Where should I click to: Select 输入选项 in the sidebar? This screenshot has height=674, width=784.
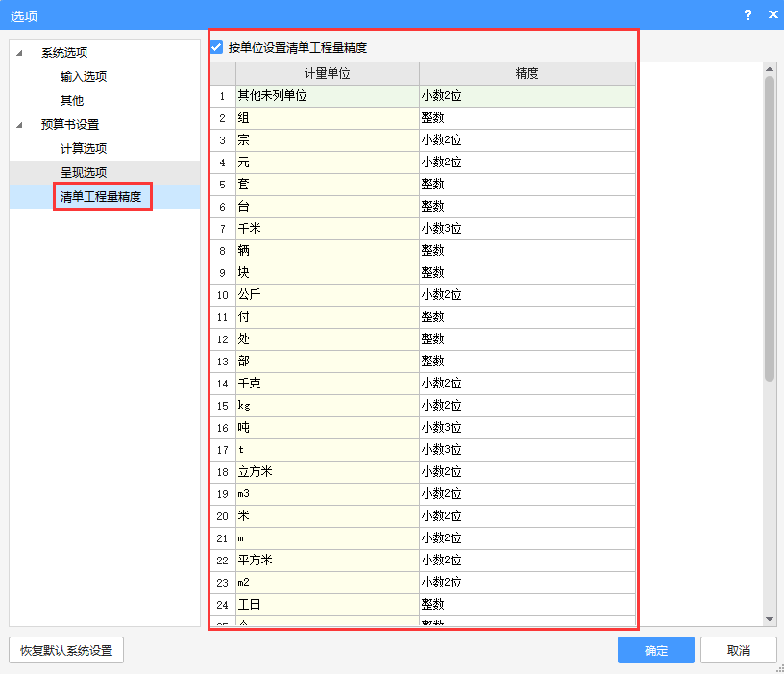point(83,77)
